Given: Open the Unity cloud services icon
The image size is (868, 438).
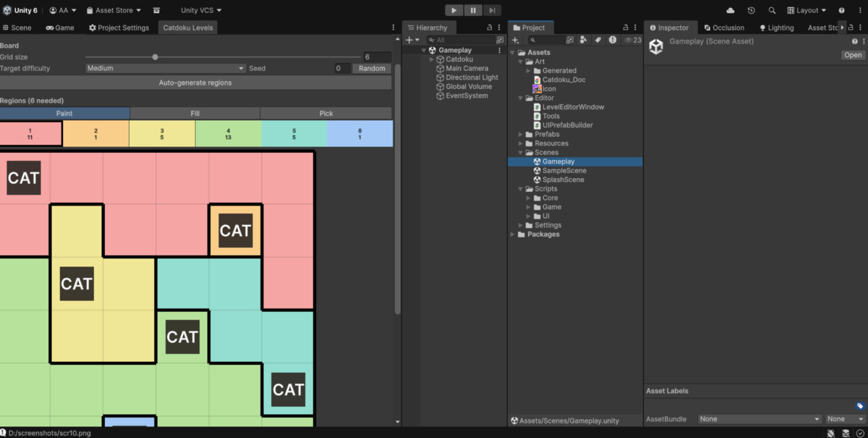Looking at the screenshot, I should point(730,10).
